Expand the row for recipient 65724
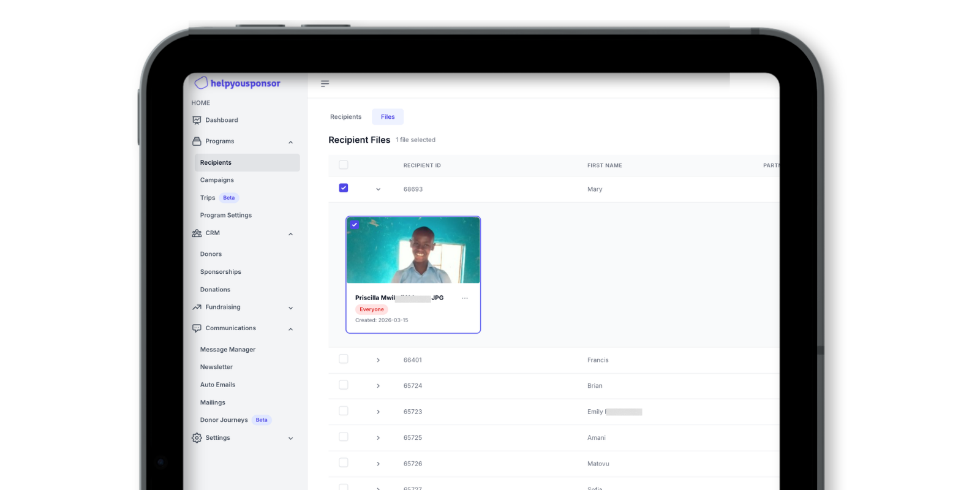Viewport: 980px width, 490px height. click(x=378, y=386)
